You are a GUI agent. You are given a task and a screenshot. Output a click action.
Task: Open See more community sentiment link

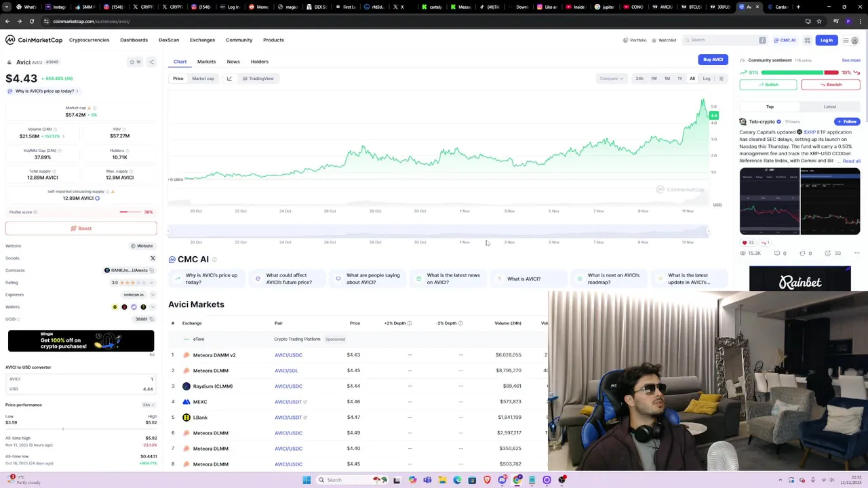(x=851, y=60)
